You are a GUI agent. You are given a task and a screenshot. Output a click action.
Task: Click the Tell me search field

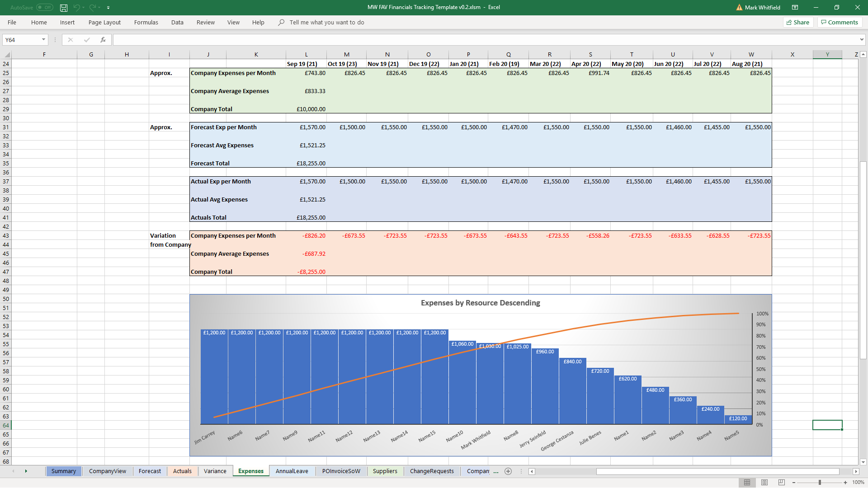[326, 22]
